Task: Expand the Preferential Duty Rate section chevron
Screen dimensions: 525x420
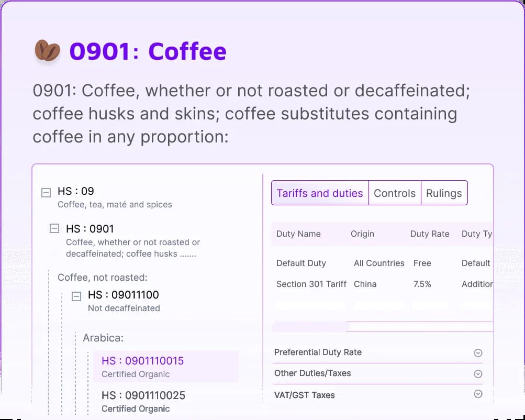Action: coord(477,353)
